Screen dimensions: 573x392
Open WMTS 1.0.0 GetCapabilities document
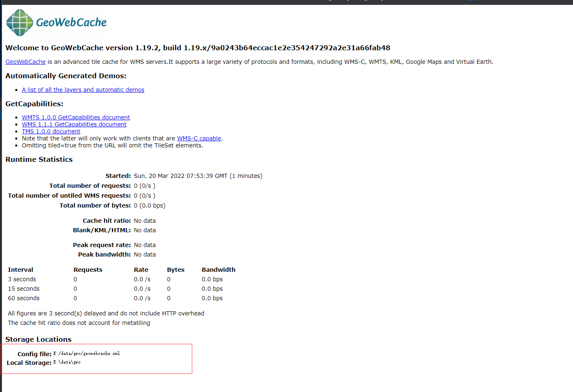pos(76,117)
